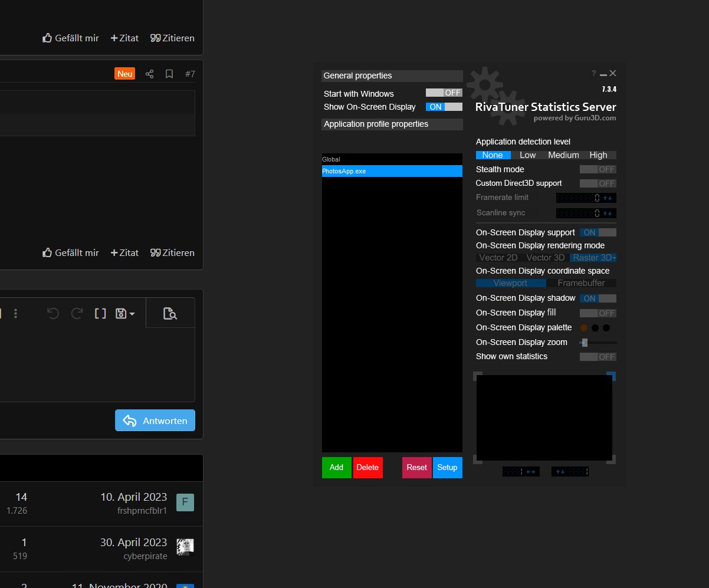
Task: Click +Zitat on post #7
Action: pos(124,252)
